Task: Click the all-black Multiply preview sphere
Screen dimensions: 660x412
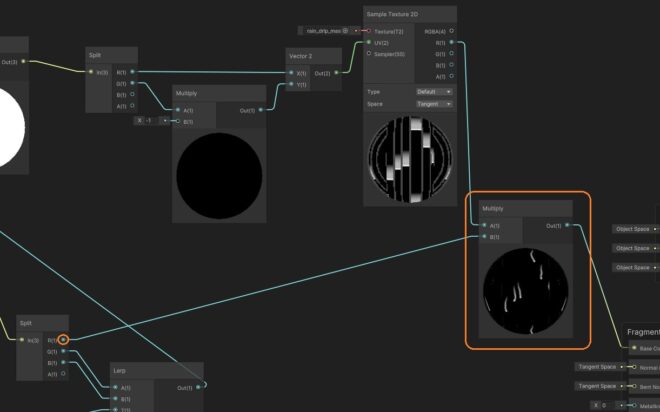Action: tap(219, 176)
